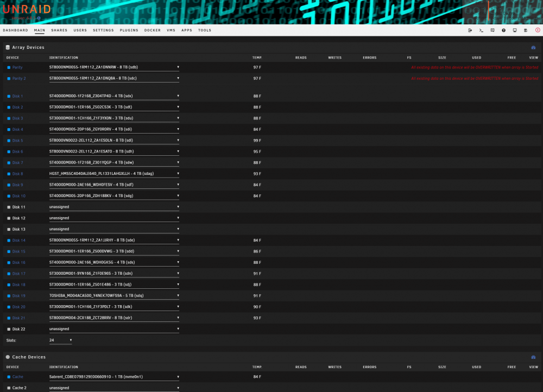Open the Disk 1 device dropdown
Image resolution: width=543 pixels, height=392 pixels.
point(114,96)
